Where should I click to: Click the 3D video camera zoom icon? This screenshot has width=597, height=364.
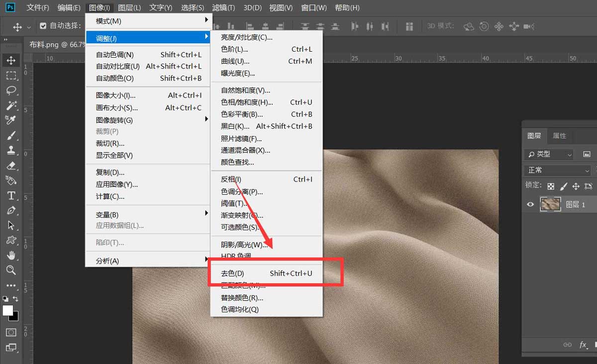pos(529,26)
